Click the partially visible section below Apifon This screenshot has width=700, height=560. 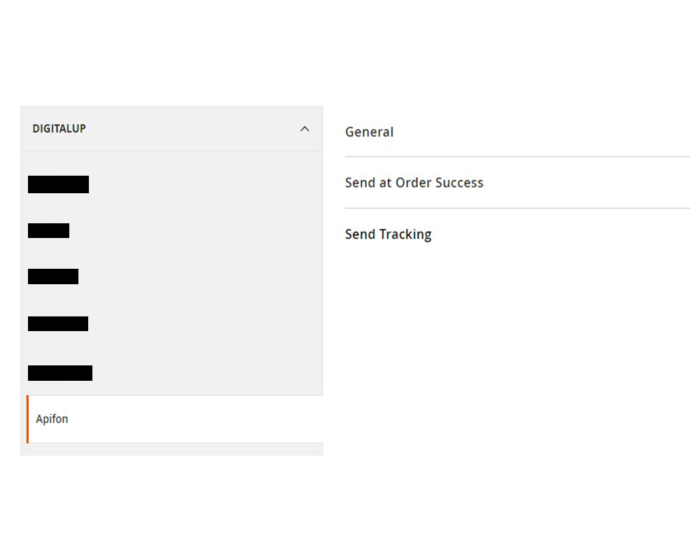click(171, 450)
